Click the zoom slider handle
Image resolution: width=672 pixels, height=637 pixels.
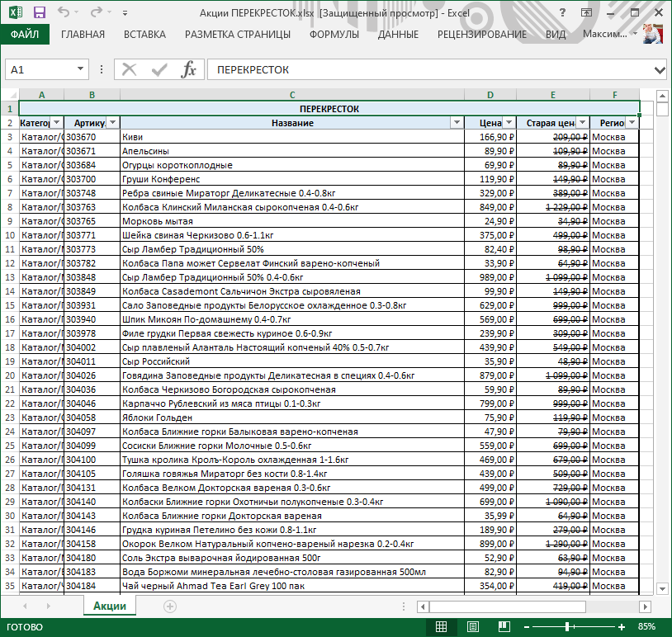[567, 627]
